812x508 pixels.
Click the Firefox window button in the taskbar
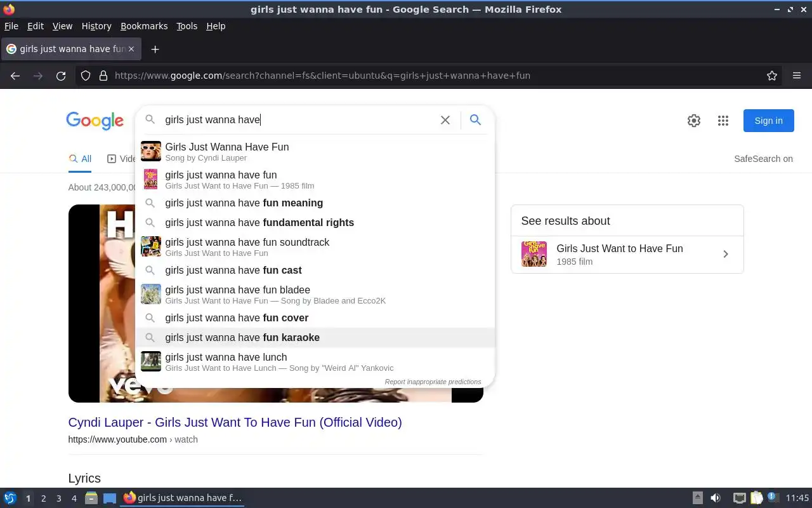point(182,498)
